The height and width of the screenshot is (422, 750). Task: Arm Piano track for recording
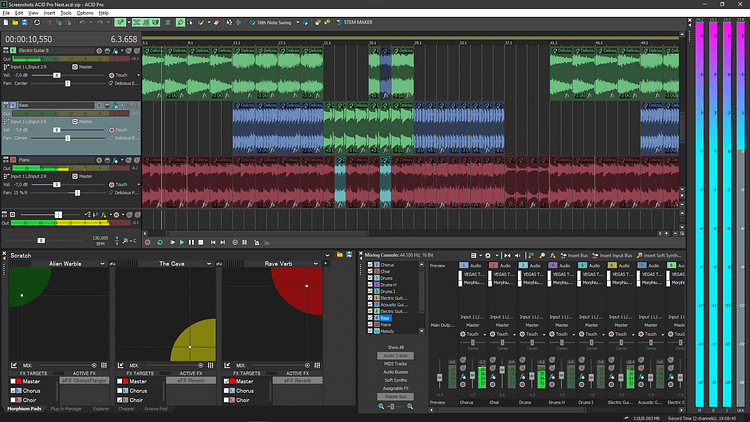click(x=99, y=160)
